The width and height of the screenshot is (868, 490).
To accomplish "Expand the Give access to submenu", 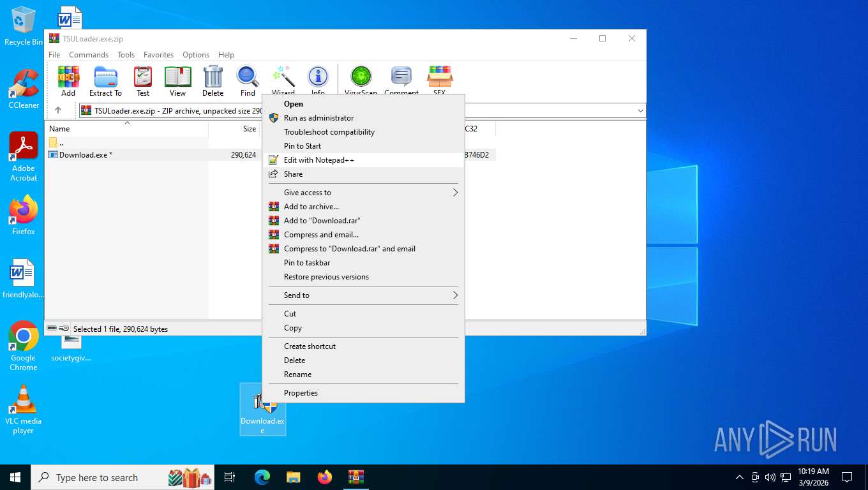I will [x=363, y=193].
